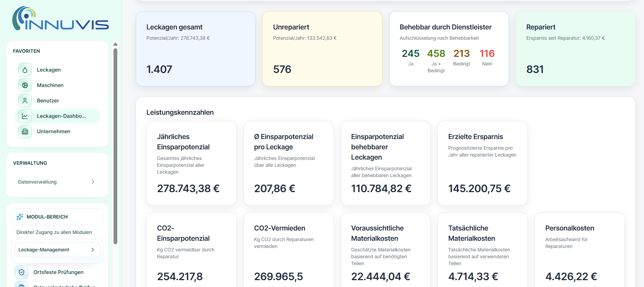
Task: Click the 458 Ja + Bedingt count
Action: click(x=436, y=53)
